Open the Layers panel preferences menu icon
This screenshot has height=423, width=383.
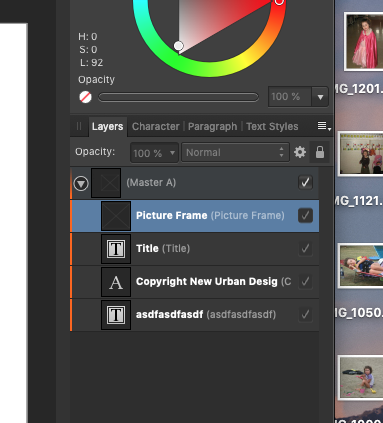point(324,126)
